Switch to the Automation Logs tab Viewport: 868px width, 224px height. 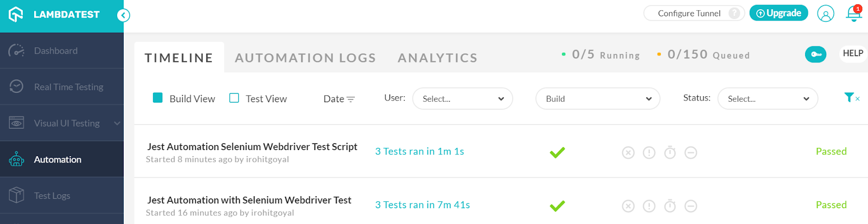(x=305, y=58)
